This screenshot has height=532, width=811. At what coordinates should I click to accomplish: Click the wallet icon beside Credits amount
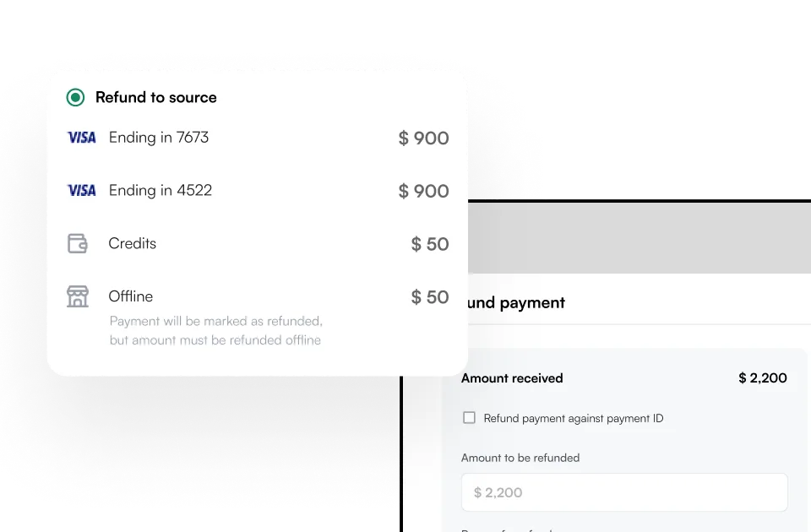click(78, 243)
